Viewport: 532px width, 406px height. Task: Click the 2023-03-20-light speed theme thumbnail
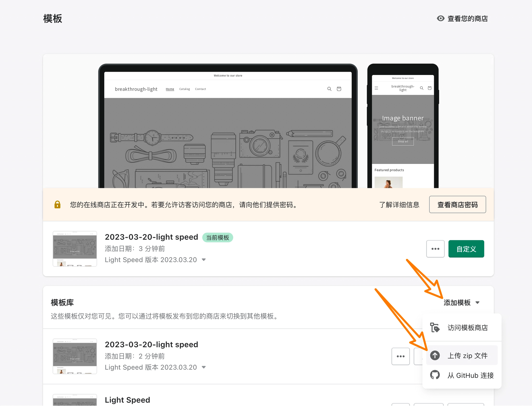point(75,249)
